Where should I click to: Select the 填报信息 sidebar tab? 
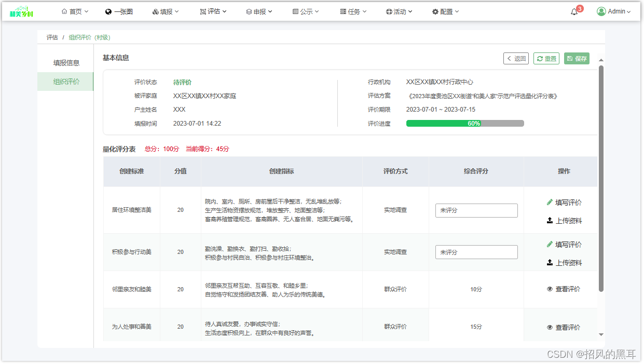coord(66,63)
